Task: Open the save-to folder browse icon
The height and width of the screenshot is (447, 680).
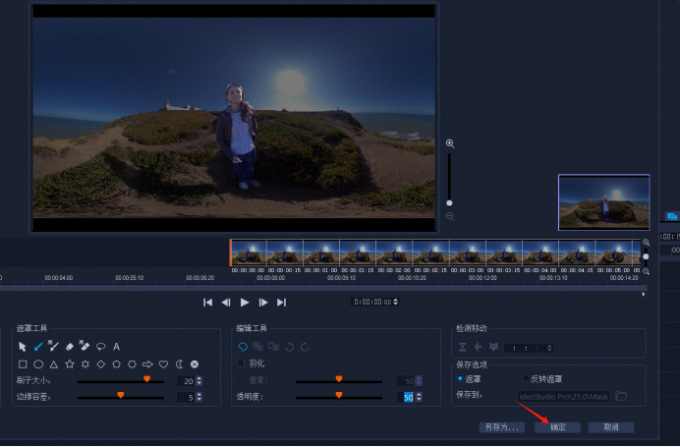Action: click(621, 396)
